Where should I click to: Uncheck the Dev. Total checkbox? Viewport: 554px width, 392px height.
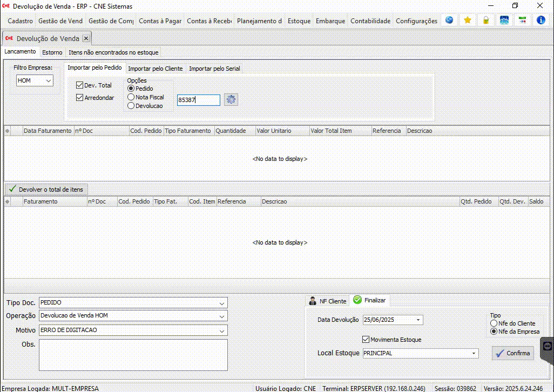80,85
